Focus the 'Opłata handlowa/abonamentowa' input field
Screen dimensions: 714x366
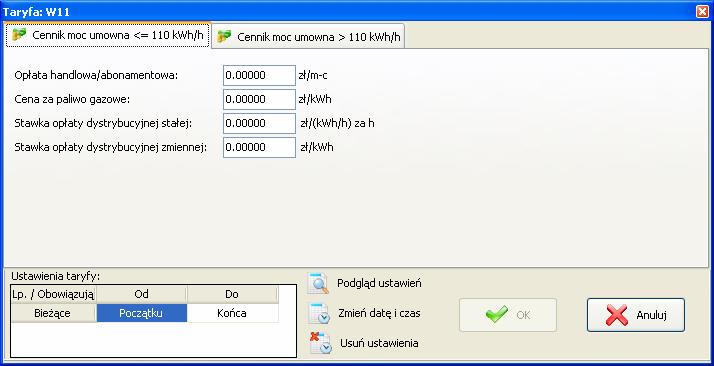tap(259, 76)
